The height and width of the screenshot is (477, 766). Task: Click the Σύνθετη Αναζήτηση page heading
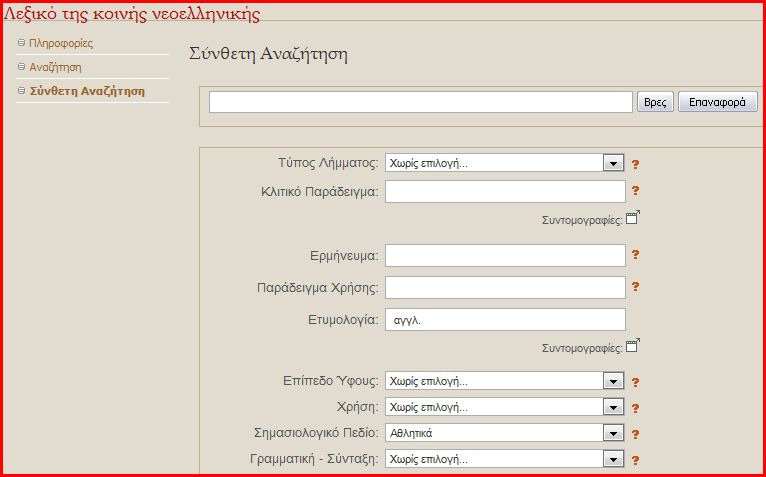point(268,54)
